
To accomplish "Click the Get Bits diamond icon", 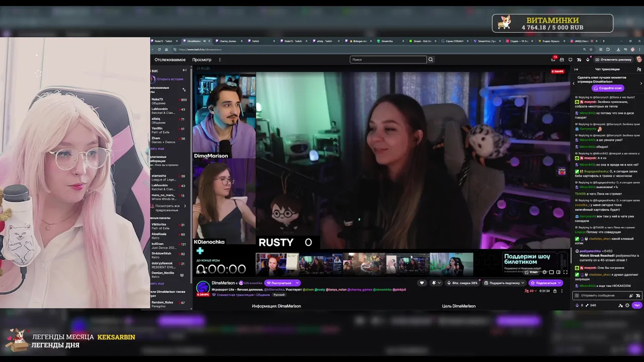I will (x=588, y=59).
